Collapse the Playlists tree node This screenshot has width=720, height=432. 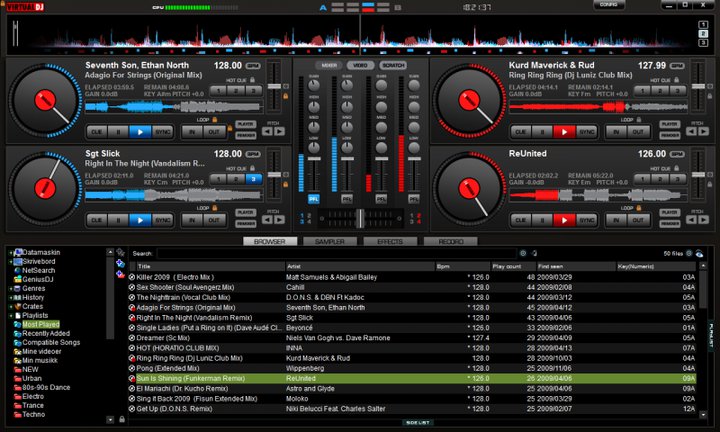click(x=11, y=316)
